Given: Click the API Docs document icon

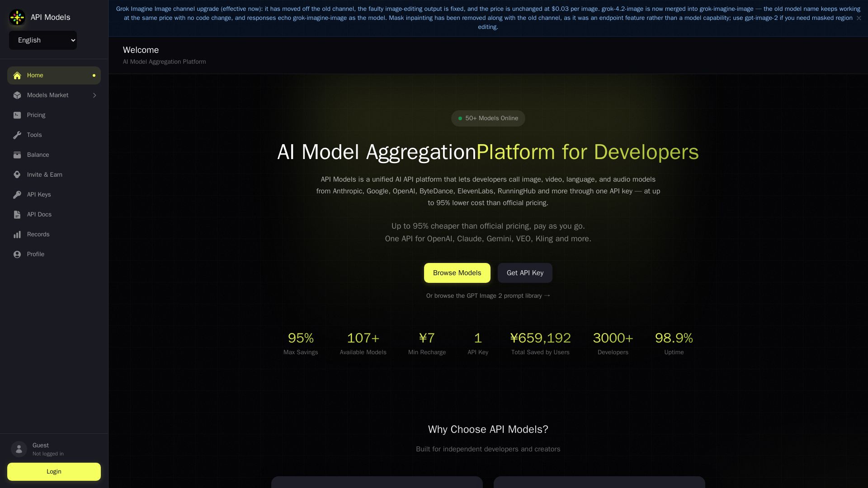Looking at the screenshot, I should point(17,215).
